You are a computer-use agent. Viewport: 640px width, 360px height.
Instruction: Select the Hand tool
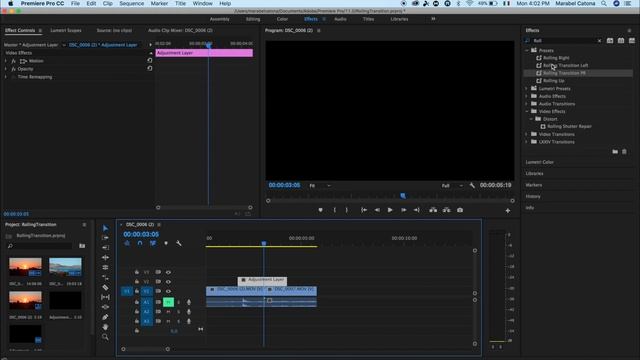105,327
